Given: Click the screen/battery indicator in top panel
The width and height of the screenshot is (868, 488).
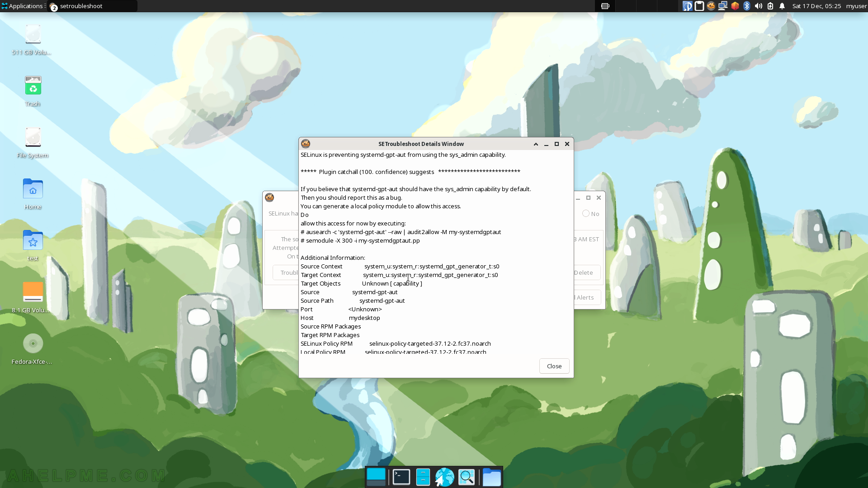Looking at the screenshot, I should [x=605, y=6].
